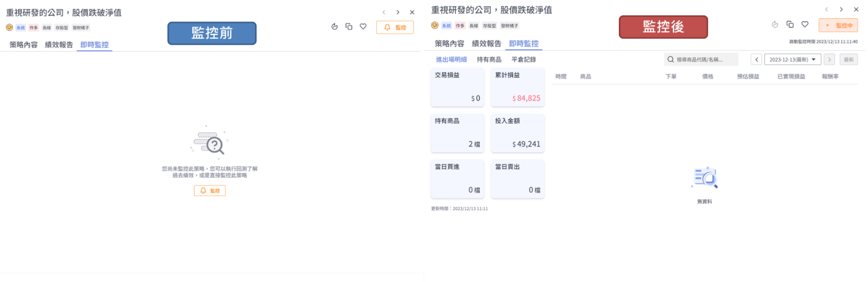Open 績效報告 tab in the left panel

(x=59, y=45)
